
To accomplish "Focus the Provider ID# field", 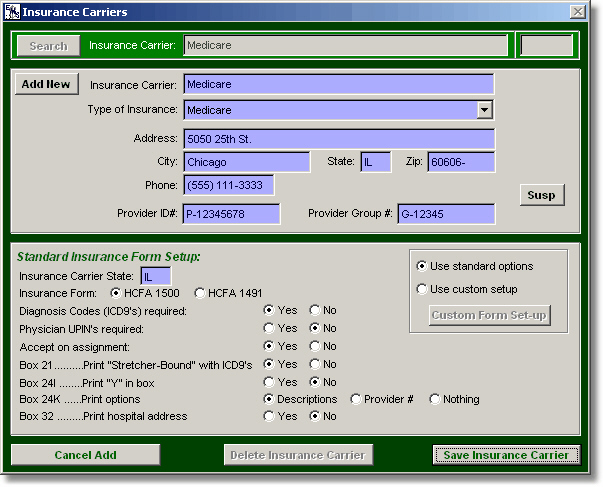I will click(x=231, y=213).
